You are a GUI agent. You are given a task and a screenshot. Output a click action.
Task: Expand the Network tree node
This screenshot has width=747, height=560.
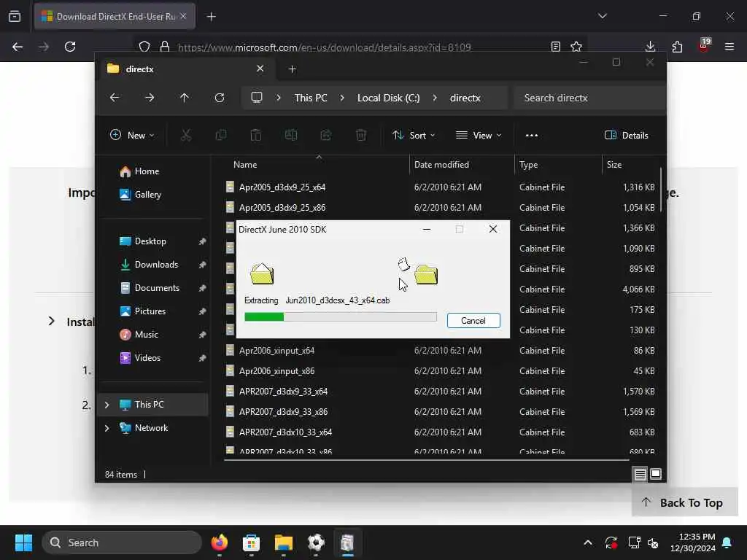(107, 428)
